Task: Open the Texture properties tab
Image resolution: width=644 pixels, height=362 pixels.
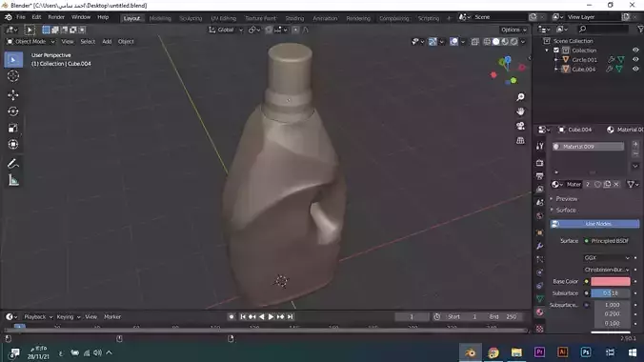Action: pos(539,329)
